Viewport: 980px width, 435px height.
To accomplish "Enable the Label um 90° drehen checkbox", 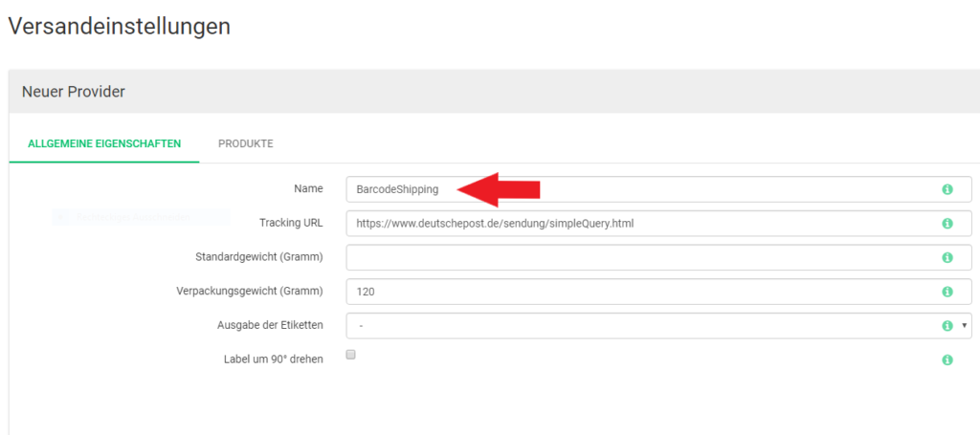I will tap(350, 355).
